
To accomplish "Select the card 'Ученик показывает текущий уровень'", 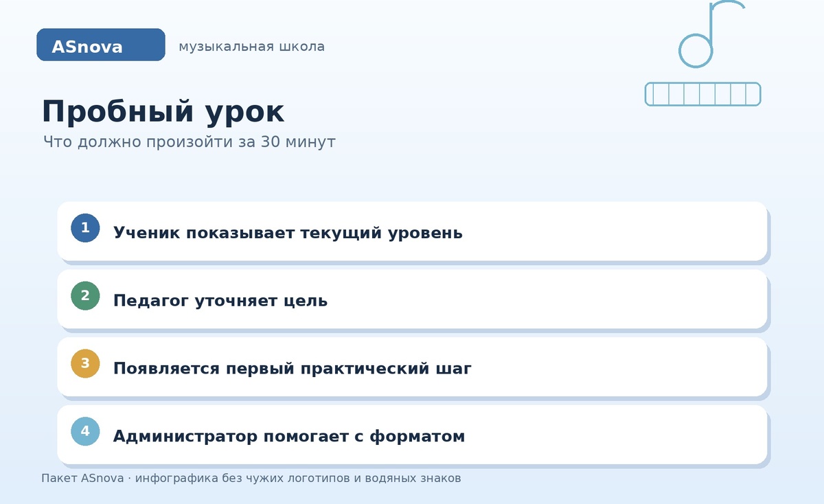I will 412,231.
